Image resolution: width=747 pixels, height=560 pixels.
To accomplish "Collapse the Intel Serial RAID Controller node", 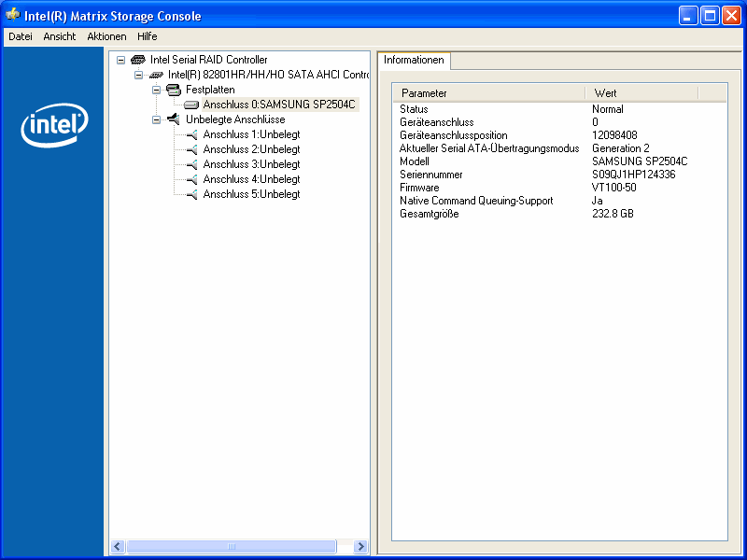I will pos(121,60).
